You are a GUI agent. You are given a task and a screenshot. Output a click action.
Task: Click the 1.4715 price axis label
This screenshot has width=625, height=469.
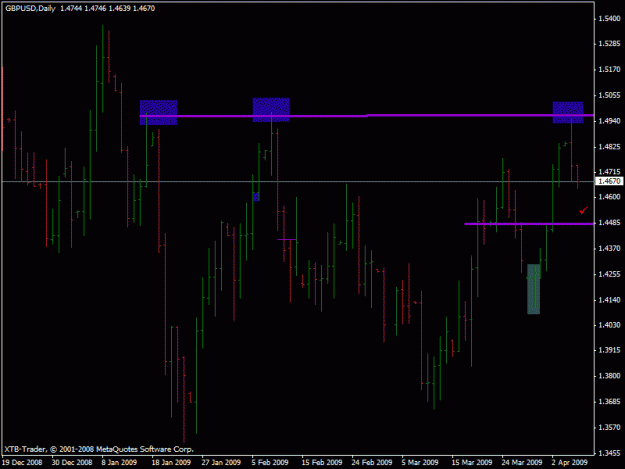tap(609, 171)
